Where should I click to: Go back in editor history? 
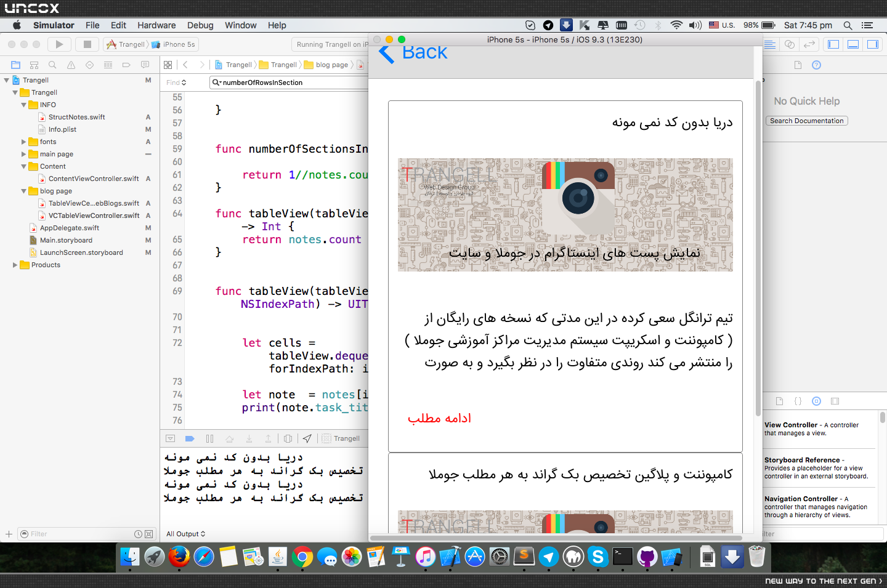point(185,65)
